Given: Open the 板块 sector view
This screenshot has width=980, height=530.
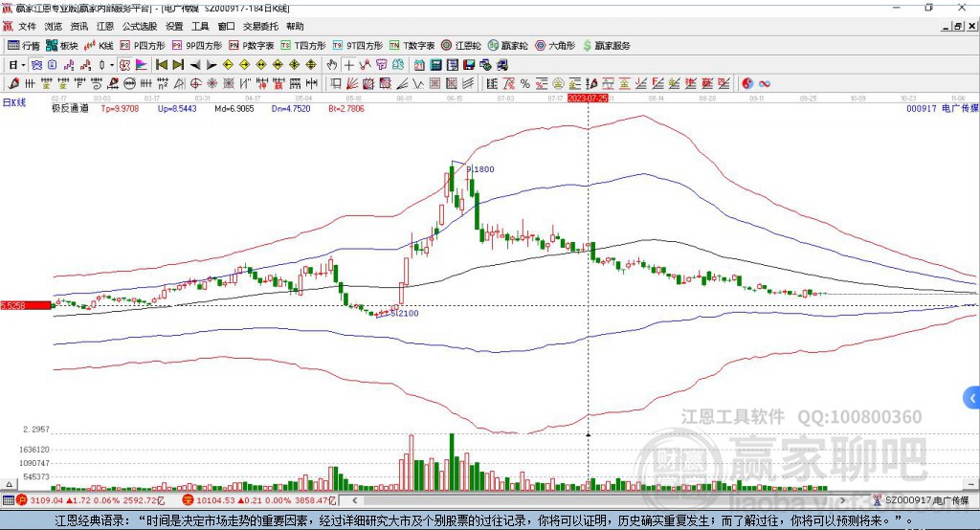Looking at the screenshot, I should 62,46.
